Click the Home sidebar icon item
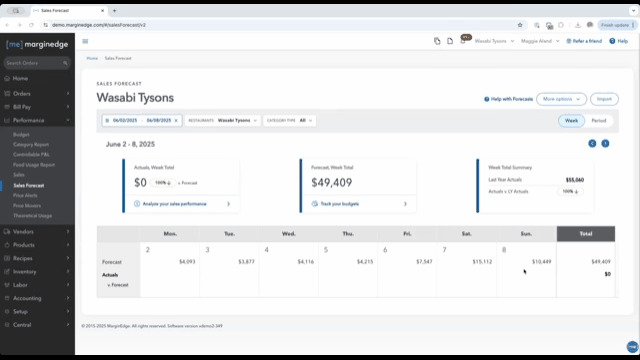The height and width of the screenshot is (360, 640). click(7, 78)
